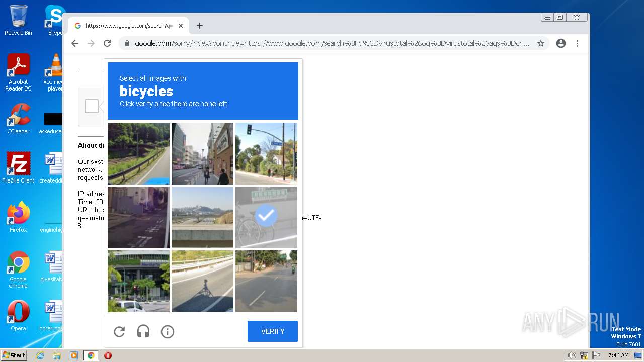The width and height of the screenshot is (644, 362).
Task: Select the tile with motorcyclist on road
Action: point(266,281)
